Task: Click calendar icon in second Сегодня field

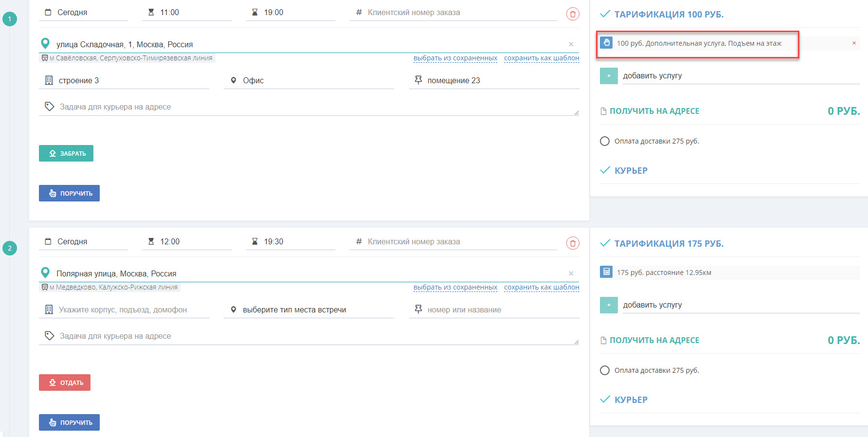Action: tap(48, 241)
